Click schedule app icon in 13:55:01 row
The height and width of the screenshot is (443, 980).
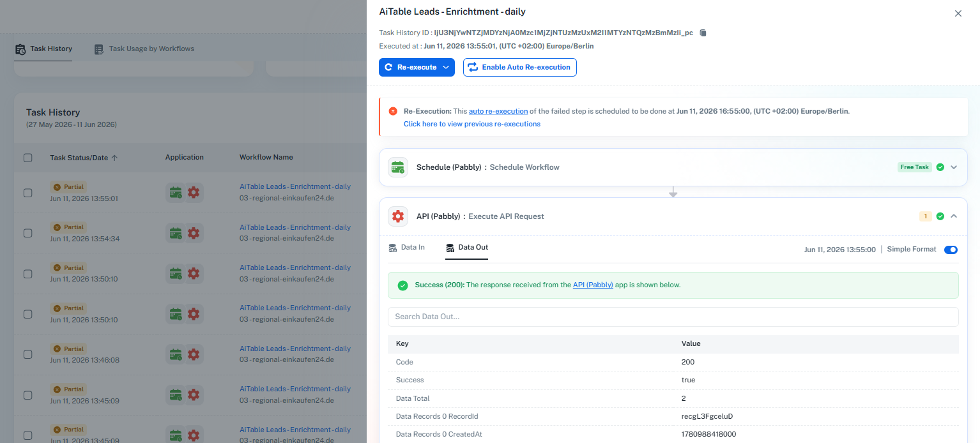(x=175, y=192)
